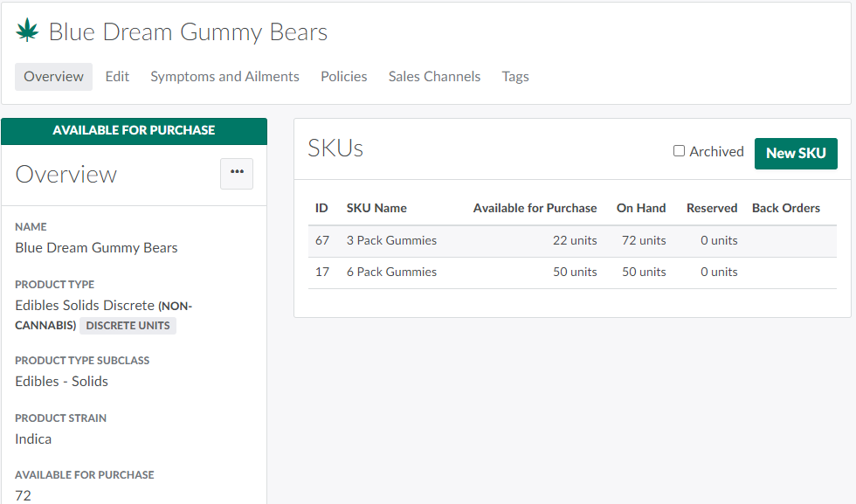The image size is (856, 504).
Task: Click the On Hand column header
Action: [x=641, y=208]
